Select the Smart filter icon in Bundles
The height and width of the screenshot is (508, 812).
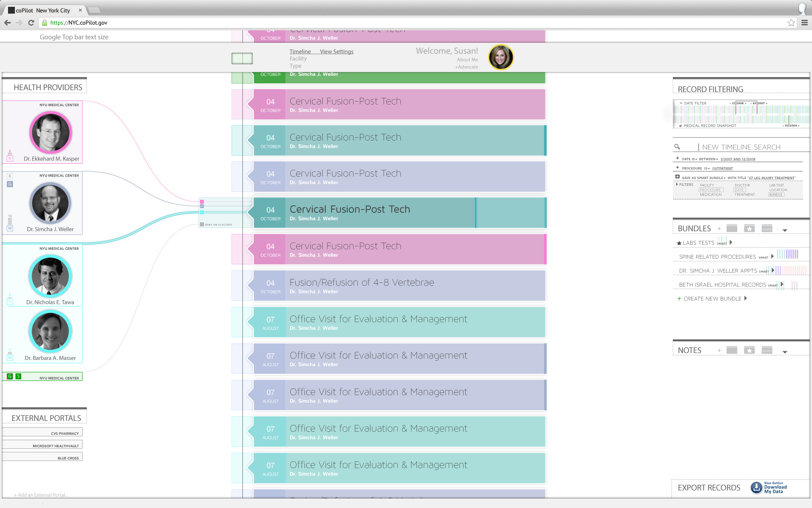click(x=767, y=229)
